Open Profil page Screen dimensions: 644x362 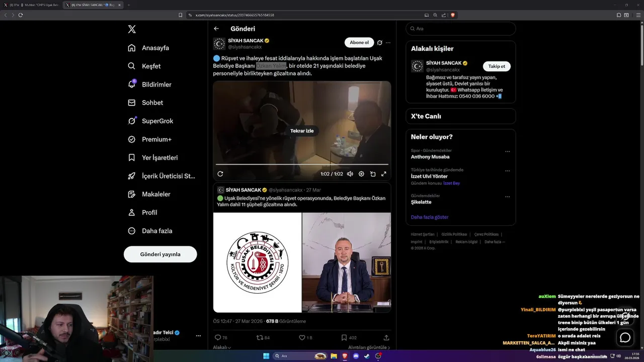[x=143, y=212]
